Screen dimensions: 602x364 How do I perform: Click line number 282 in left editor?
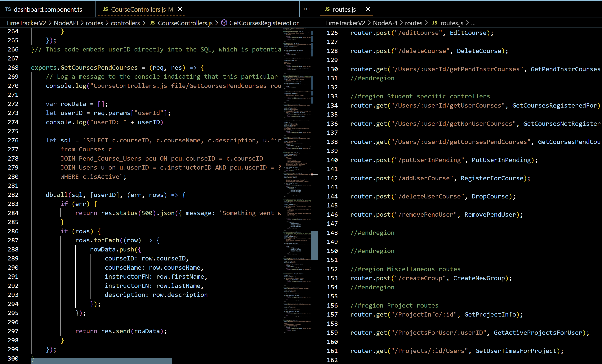[x=13, y=195]
